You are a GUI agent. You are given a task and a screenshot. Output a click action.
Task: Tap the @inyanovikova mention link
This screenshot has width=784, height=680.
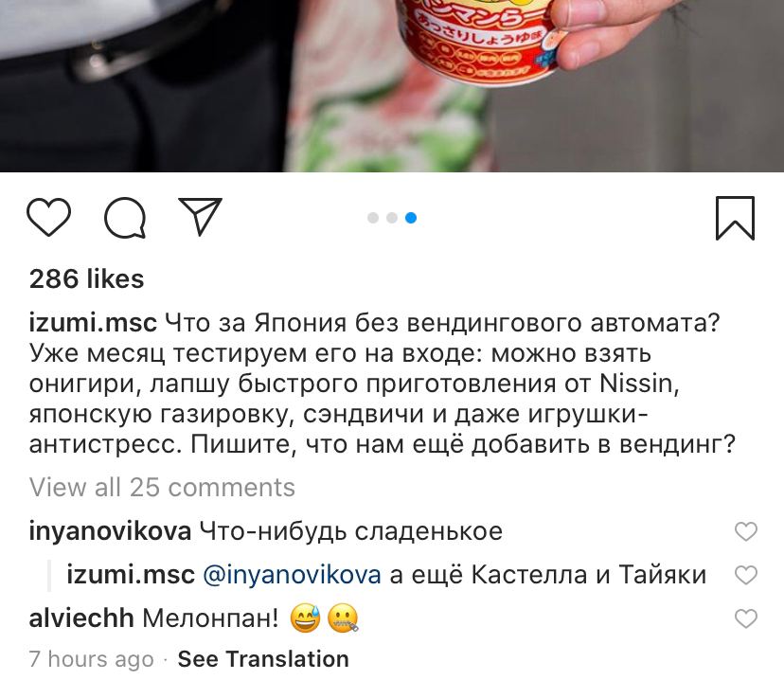coord(292,575)
